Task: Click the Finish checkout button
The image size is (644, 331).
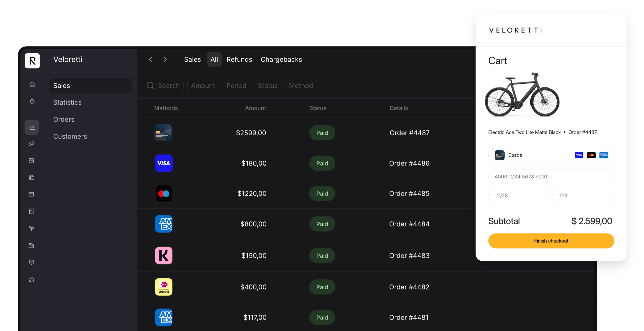Action: (551, 241)
